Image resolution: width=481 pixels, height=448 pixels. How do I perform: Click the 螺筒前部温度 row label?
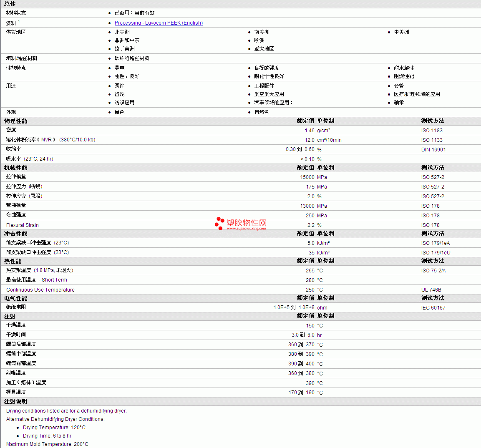[21, 363]
